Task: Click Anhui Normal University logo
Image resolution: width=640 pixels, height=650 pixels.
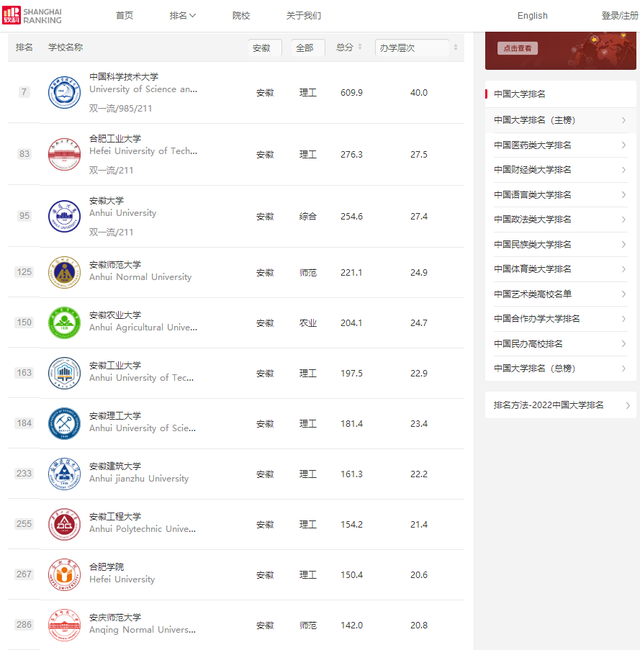Action: click(x=64, y=272)
